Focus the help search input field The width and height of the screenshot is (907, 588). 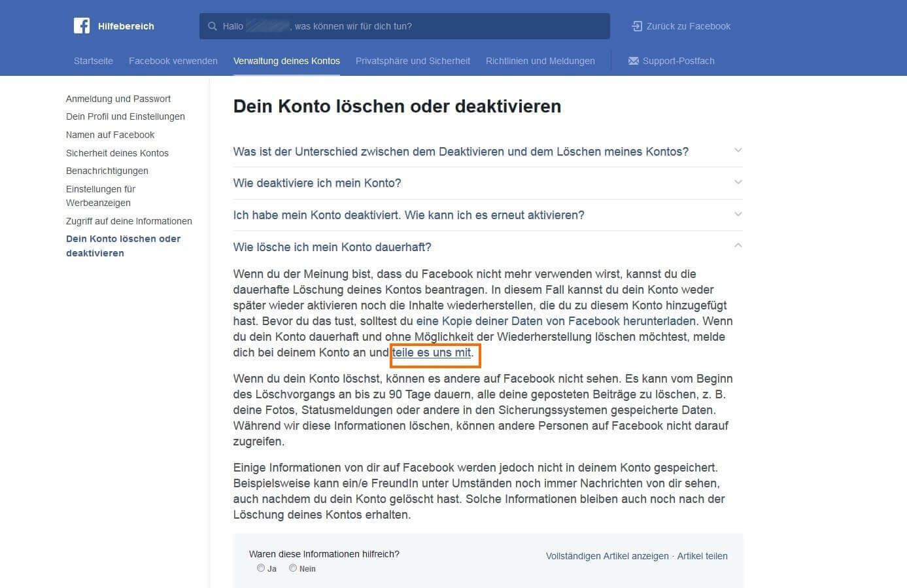[x=405, y=26]
